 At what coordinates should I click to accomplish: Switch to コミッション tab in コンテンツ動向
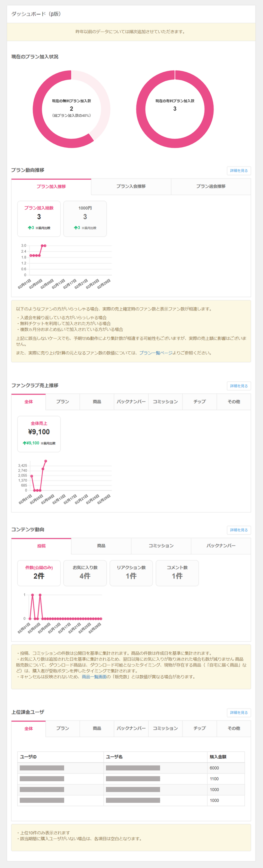click(161, 546)
